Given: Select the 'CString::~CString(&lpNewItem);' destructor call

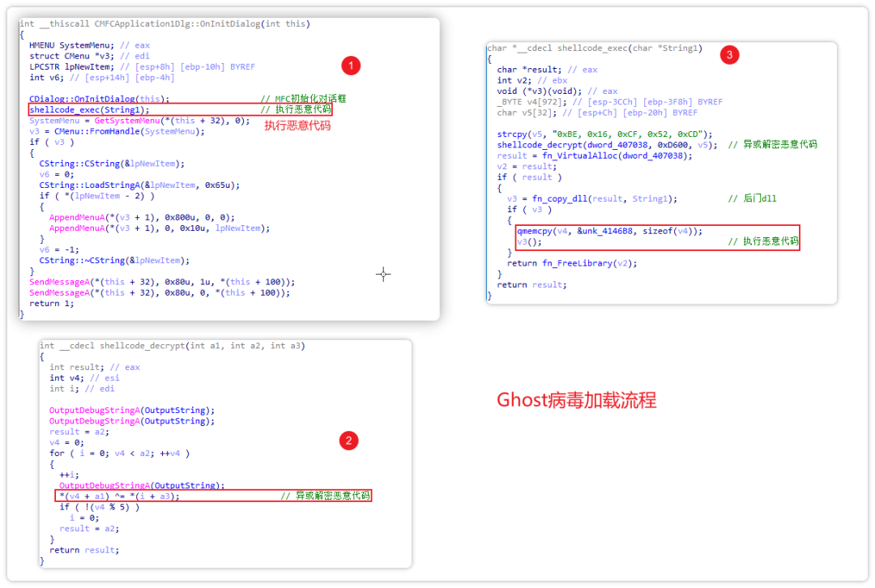Looking at the screenshot, I should click(x=114, y=261).
